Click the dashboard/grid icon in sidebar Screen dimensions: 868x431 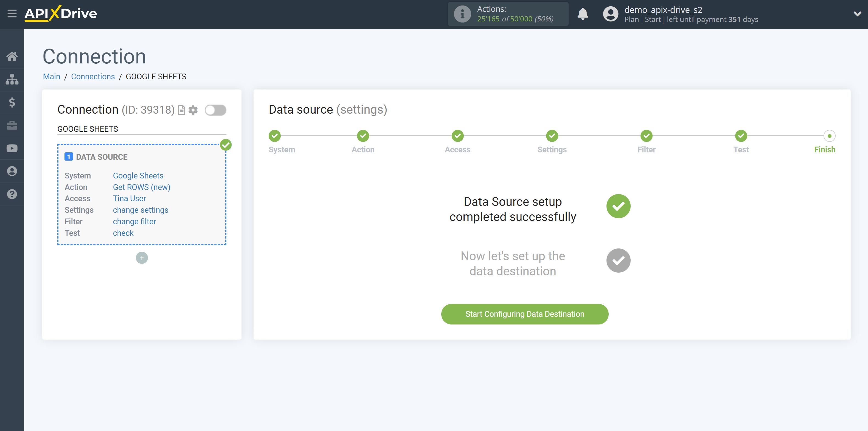(12, 79)
